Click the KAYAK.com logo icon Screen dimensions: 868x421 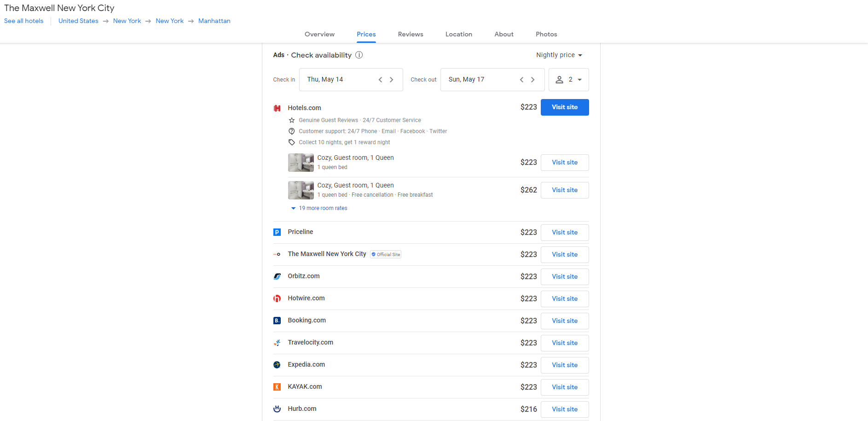(277, 387)
